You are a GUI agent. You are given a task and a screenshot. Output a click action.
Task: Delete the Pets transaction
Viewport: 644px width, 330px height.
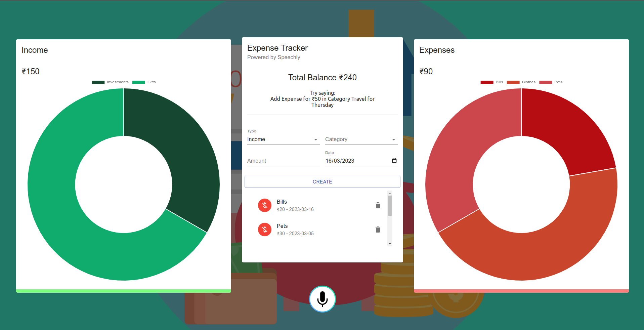coord(378,230)
